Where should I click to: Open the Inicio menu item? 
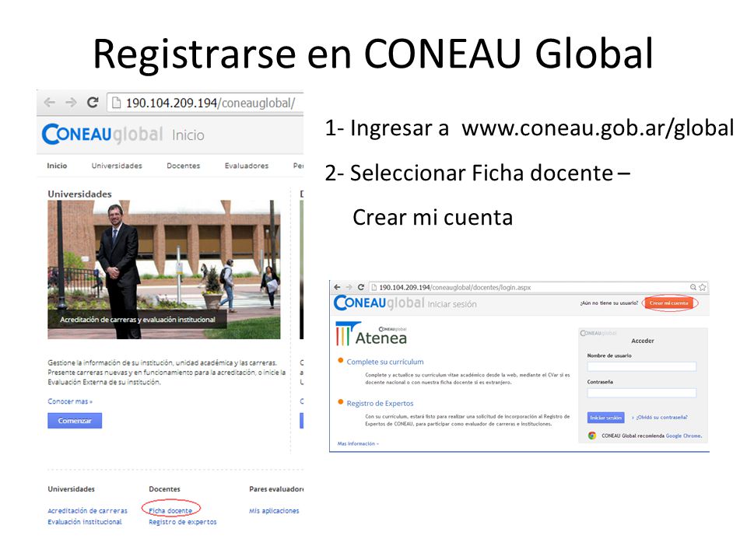tap(57, 166)
